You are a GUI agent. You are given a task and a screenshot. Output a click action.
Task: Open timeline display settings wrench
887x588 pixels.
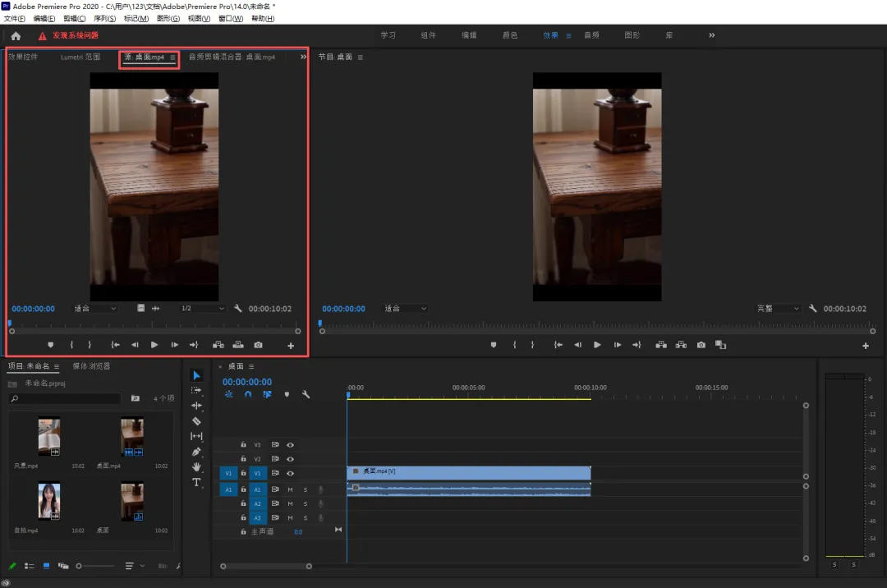306,395
